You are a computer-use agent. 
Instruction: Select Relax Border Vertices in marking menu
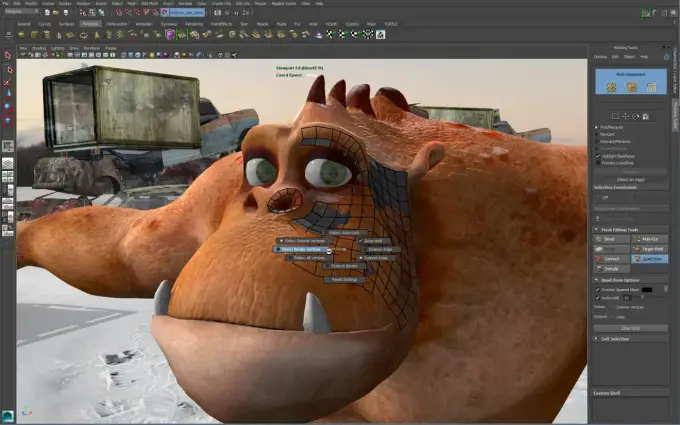[301, 250]
